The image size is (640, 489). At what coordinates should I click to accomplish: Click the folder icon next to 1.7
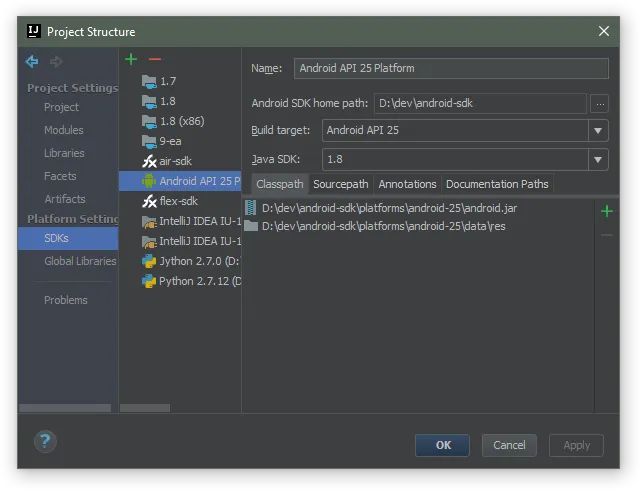[149, 82]
